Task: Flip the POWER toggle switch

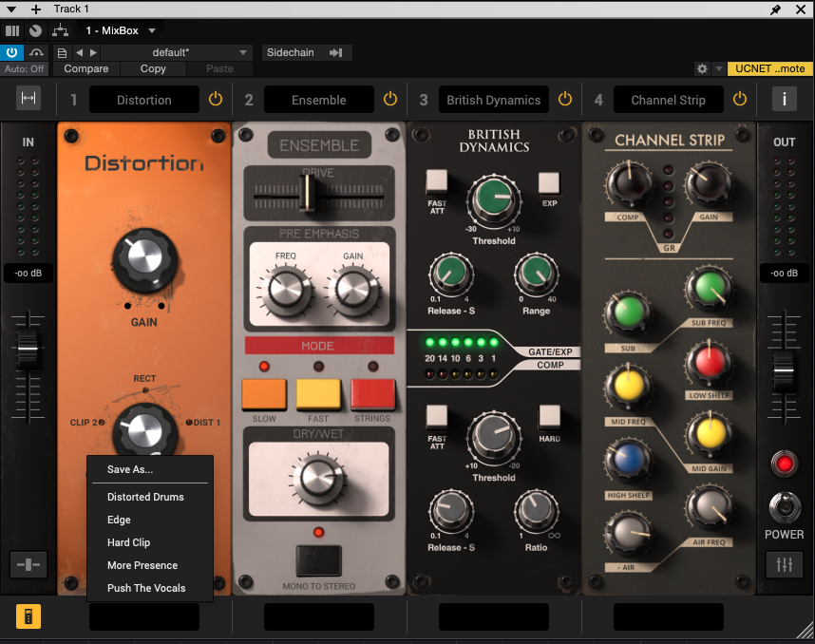Action: click(x=785, y=507)
